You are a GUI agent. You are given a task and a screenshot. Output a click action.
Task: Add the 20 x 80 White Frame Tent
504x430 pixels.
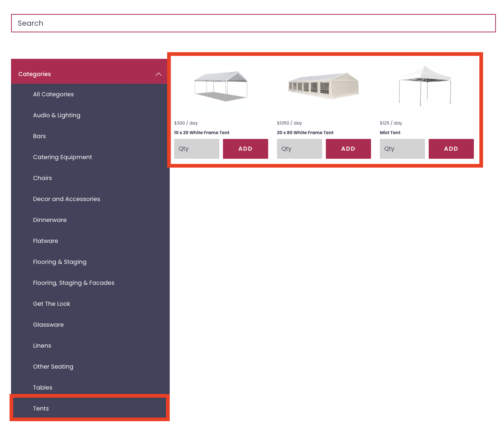[x=348, y=149]
